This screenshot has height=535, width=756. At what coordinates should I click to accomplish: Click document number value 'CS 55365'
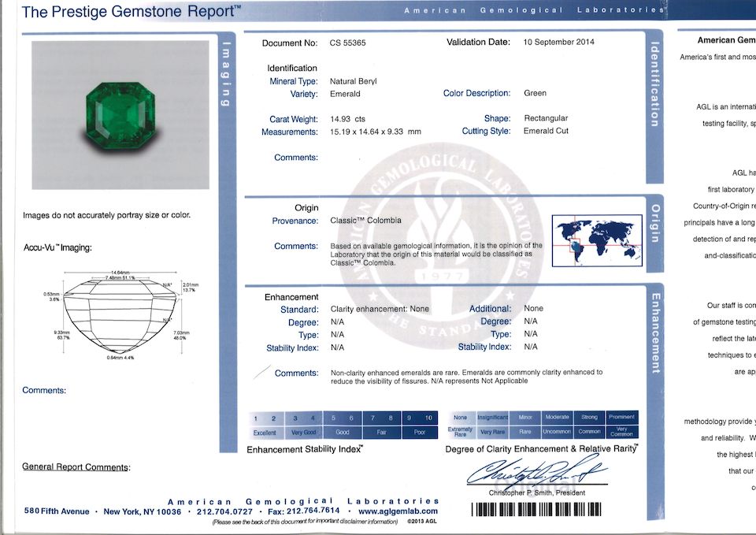(x=347, y=43)
